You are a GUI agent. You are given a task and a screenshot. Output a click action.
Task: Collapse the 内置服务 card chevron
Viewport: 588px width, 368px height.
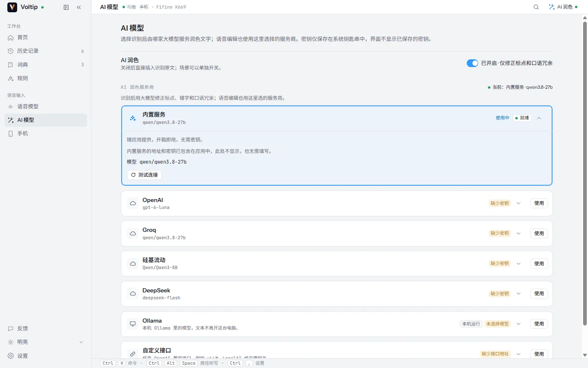539,118
